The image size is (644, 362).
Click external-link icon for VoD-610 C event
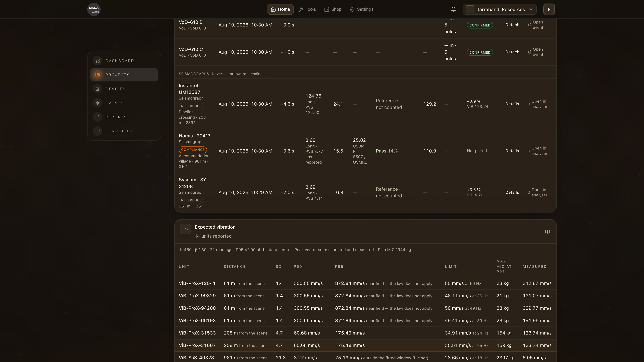529,52
